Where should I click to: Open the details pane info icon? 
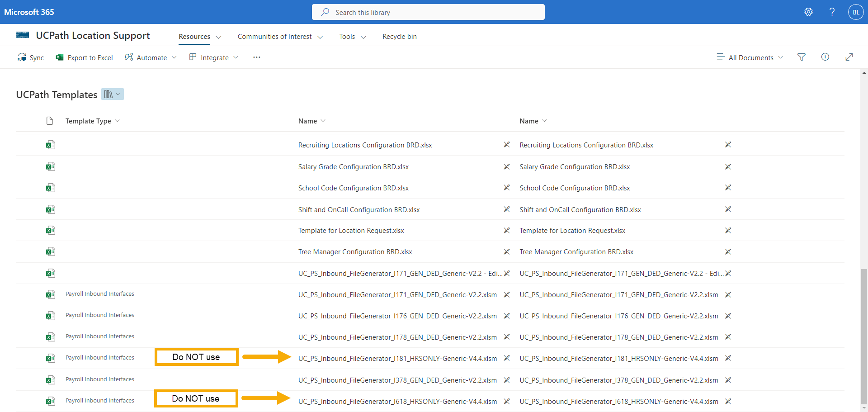(825, 57)
